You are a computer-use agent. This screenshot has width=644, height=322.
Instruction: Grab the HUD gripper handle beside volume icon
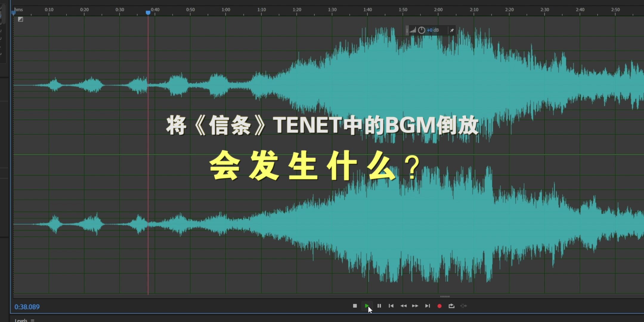407,30
